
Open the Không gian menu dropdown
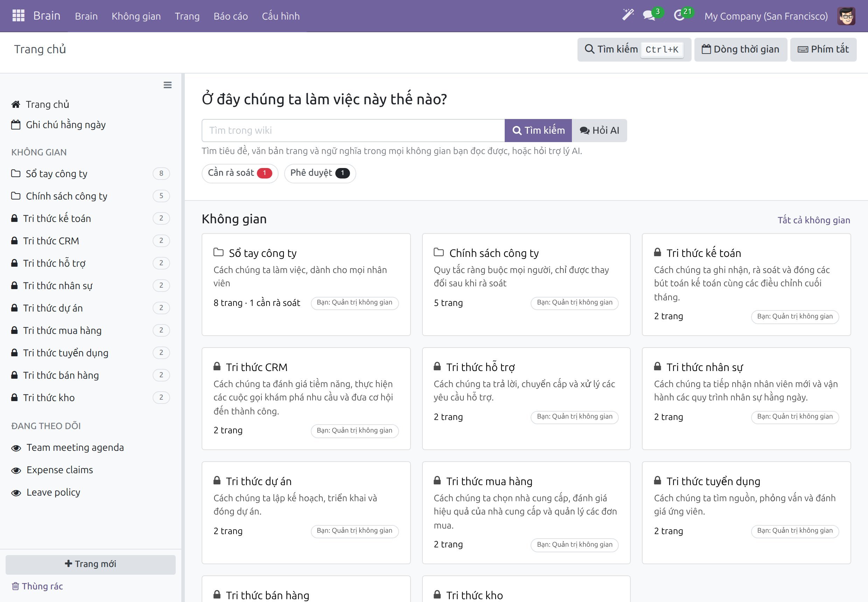tap(136, 16)
